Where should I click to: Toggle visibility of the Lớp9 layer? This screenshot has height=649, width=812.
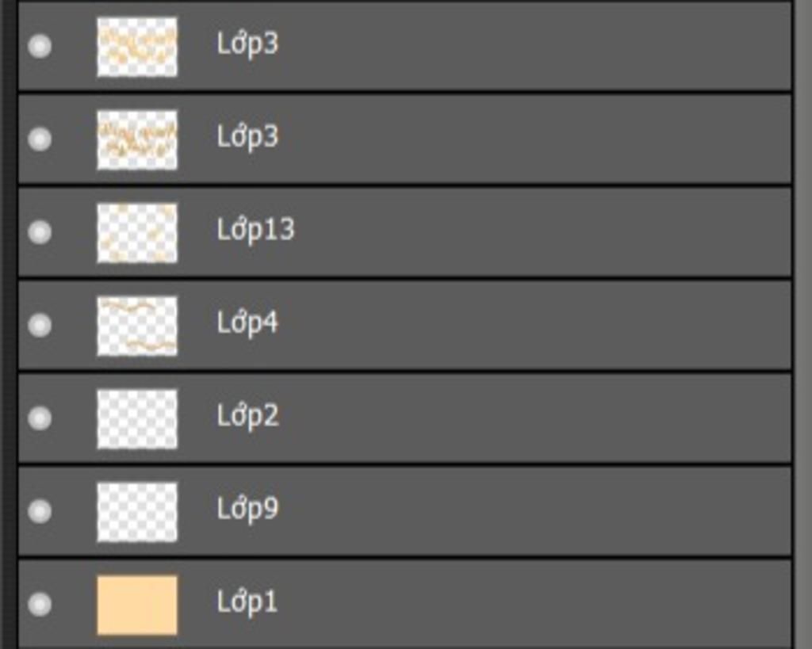pyautogui.click(x=40, y=511)
